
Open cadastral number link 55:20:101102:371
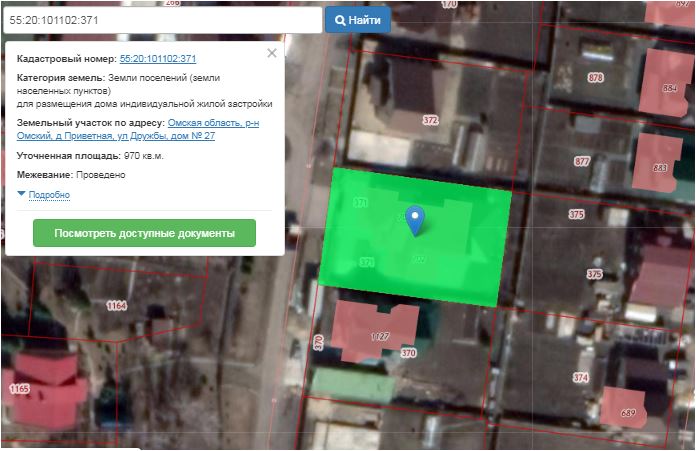point(158,59)
